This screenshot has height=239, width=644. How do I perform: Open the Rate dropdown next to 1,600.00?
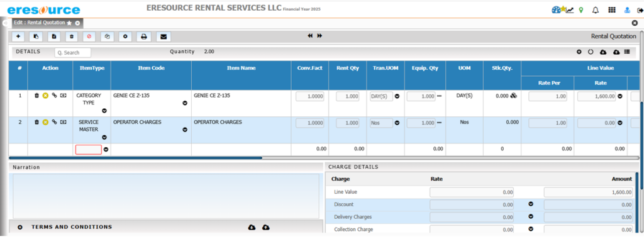(x=619, y=96)
